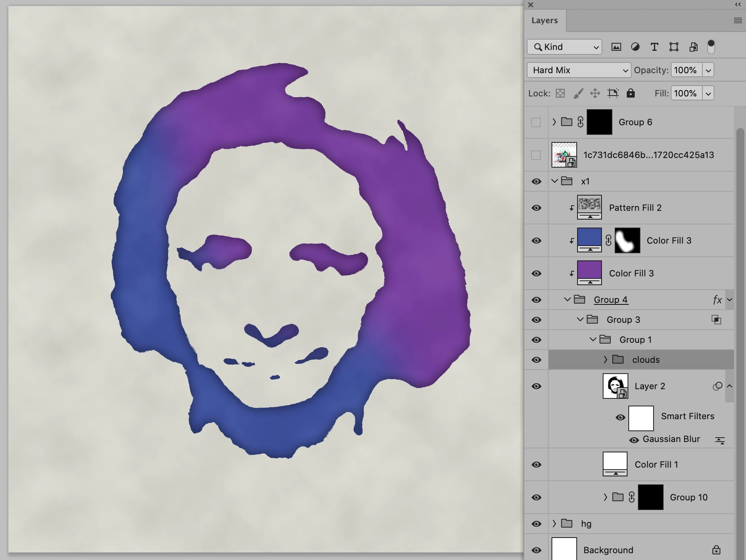The image size is (746, 560).
Task: Switch to the Layers tab
Action: point(545,20)
